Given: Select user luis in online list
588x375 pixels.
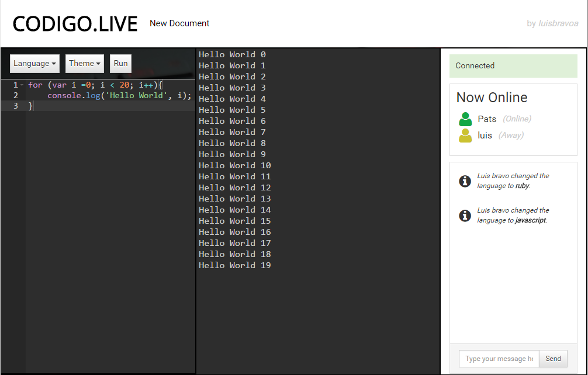Looking at the screenshot, I should (x=485, y=136).
